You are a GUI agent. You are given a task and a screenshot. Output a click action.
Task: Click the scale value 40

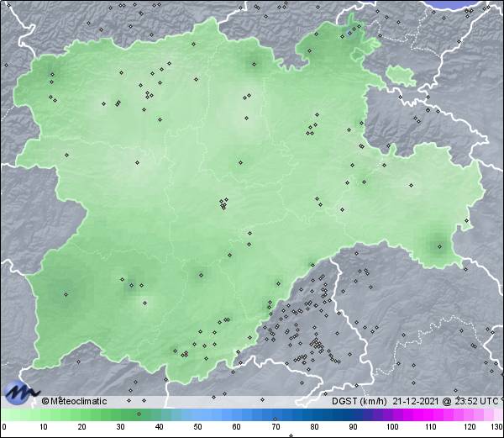tap(159, 427)
